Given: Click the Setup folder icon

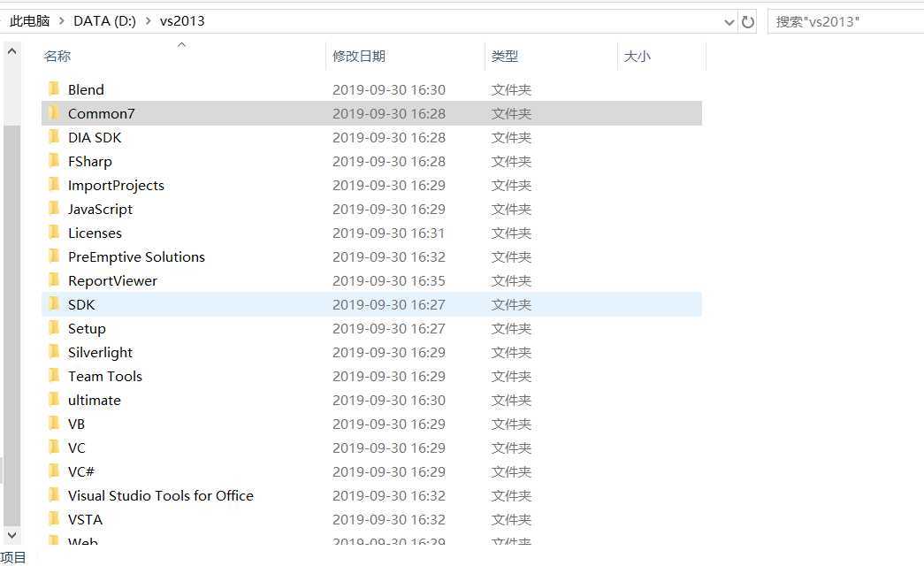Looking at the screenshot, I should point(54,328).
